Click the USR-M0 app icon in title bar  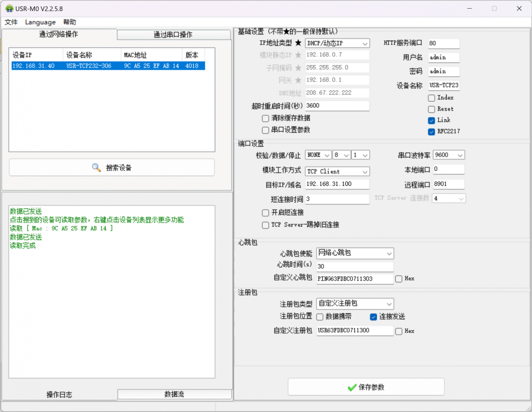(9, 9)
